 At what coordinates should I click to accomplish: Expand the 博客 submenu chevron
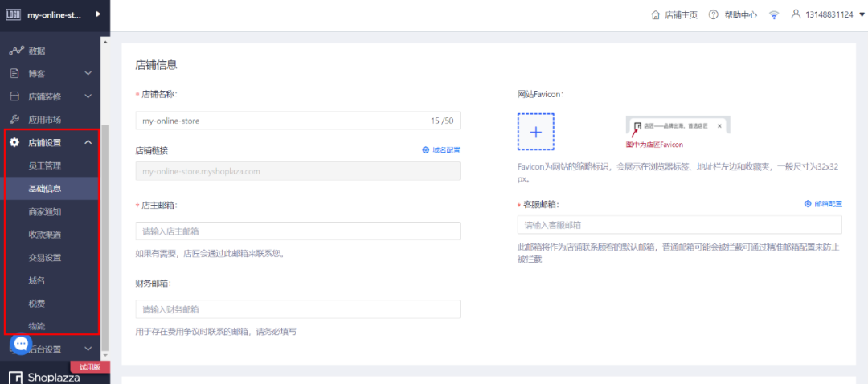click(x=88, y=73)
